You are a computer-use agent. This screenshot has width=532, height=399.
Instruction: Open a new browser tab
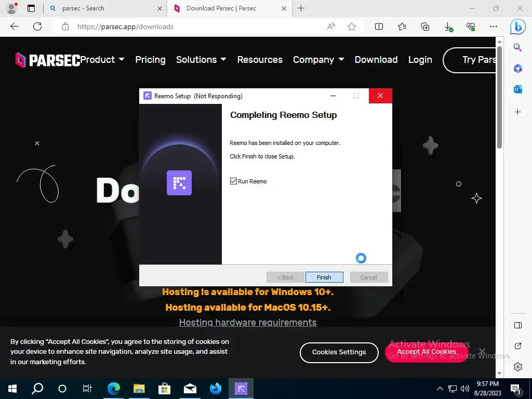click(301, 8)
